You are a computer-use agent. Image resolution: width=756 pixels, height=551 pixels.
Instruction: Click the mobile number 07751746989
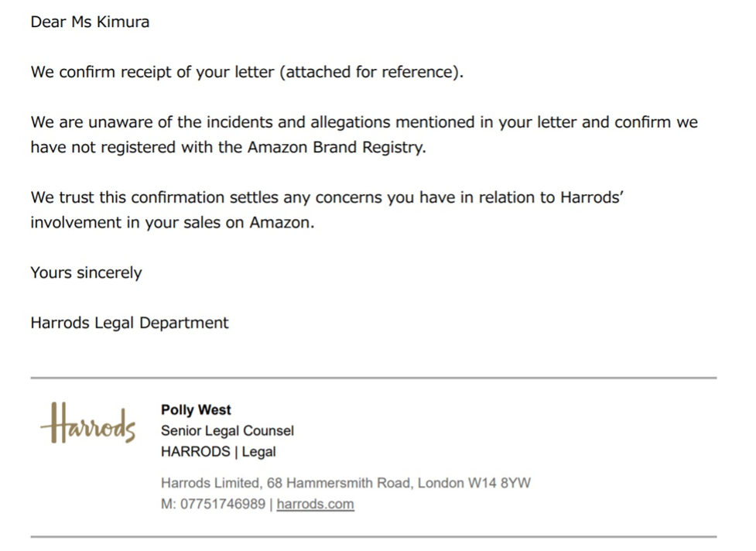click(223, 504)
